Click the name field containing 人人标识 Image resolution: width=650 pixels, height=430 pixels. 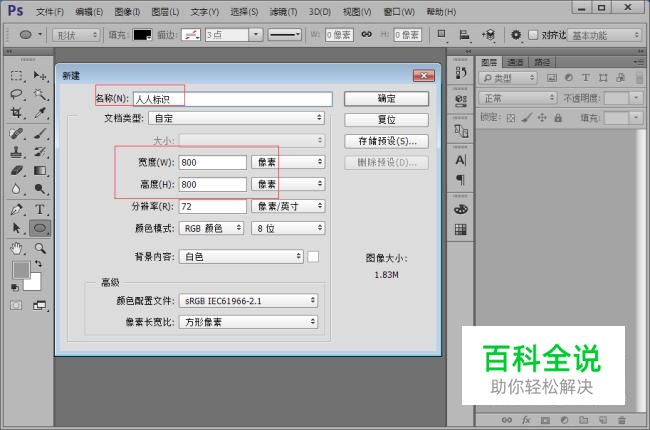233,99
